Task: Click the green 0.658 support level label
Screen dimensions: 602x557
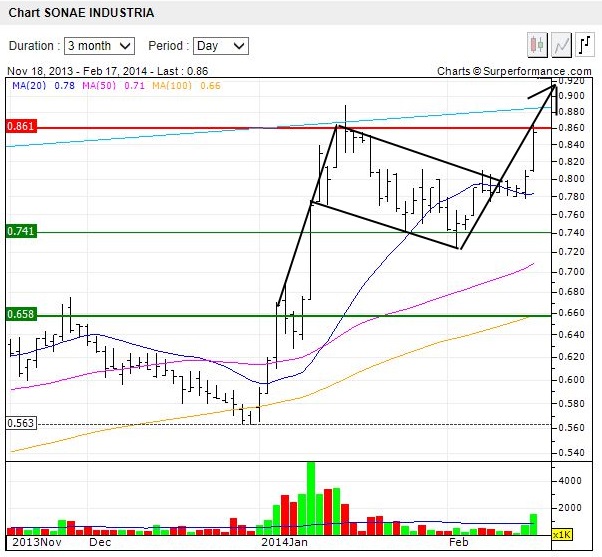Action: 21,314
